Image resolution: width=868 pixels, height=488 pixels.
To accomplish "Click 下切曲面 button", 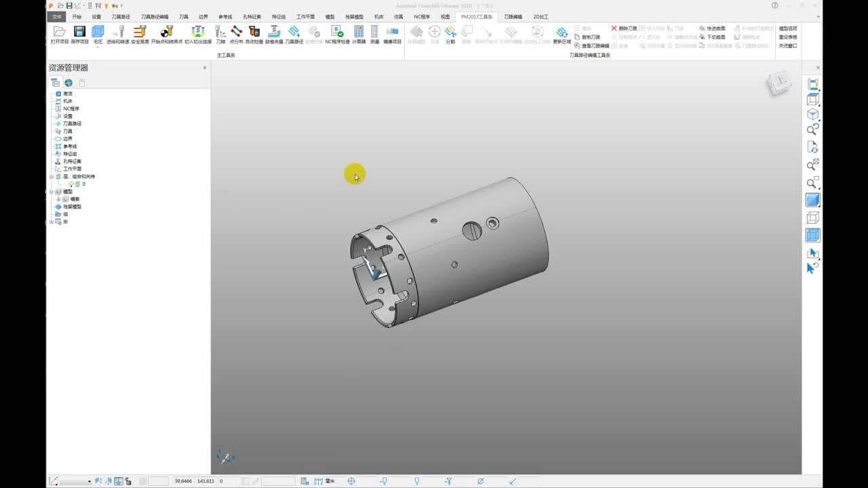I will click(x=712, y=37).
